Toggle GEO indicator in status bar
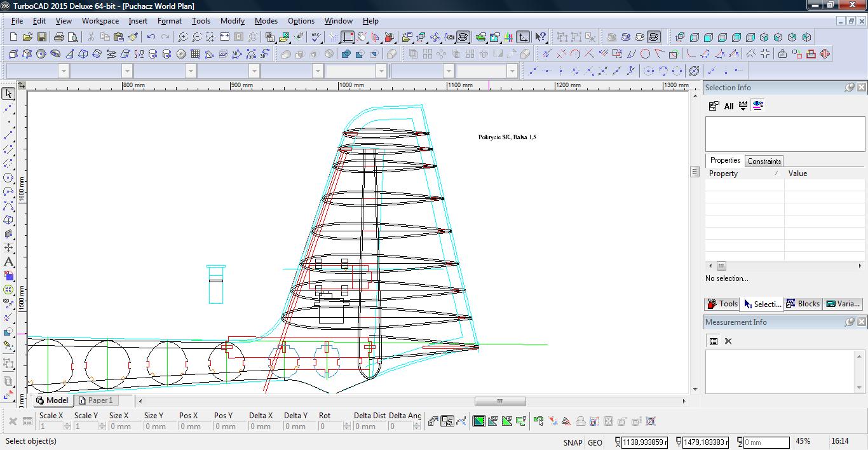The height and width of the screenshot is (450, 868). tap(595, 442)
